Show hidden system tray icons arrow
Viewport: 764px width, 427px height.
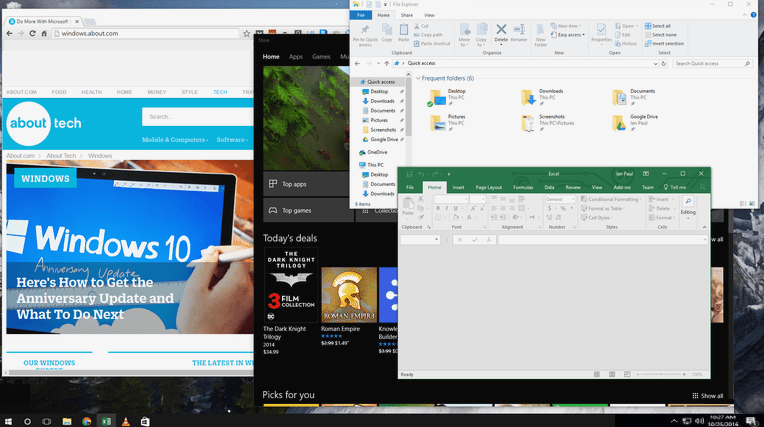pyautogui.click(x=674, y=421)
